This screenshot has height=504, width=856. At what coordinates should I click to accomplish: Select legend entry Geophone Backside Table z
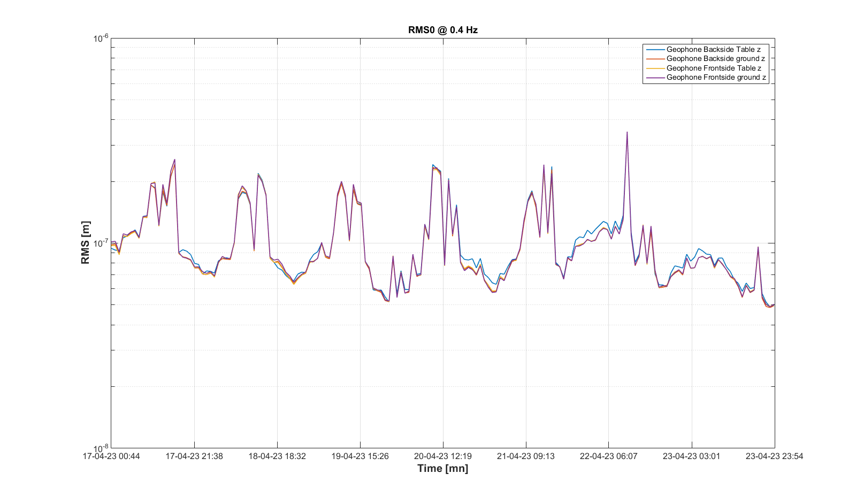click(x=713, y=49)
